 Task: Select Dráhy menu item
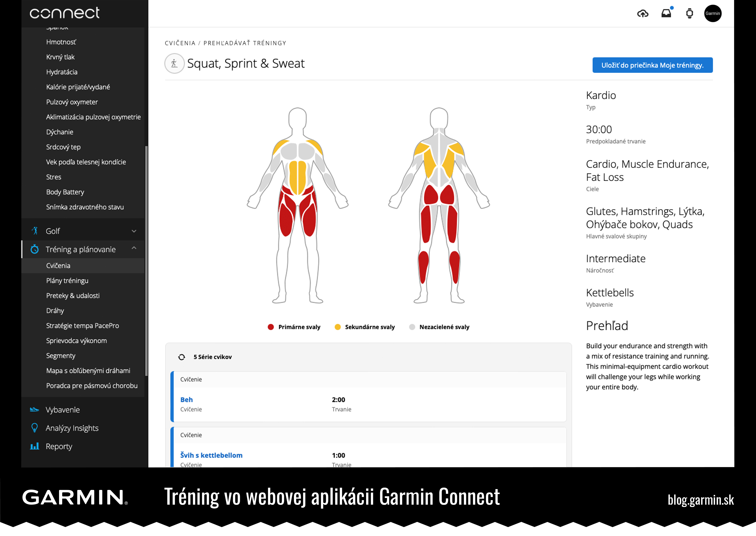55,311
